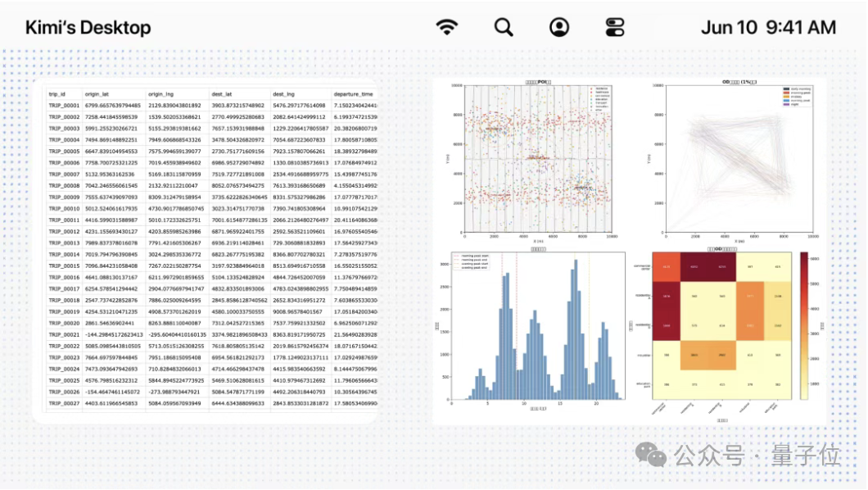
Task: Click dest_lat value 3023.314751770738
Action: (238, 209)
